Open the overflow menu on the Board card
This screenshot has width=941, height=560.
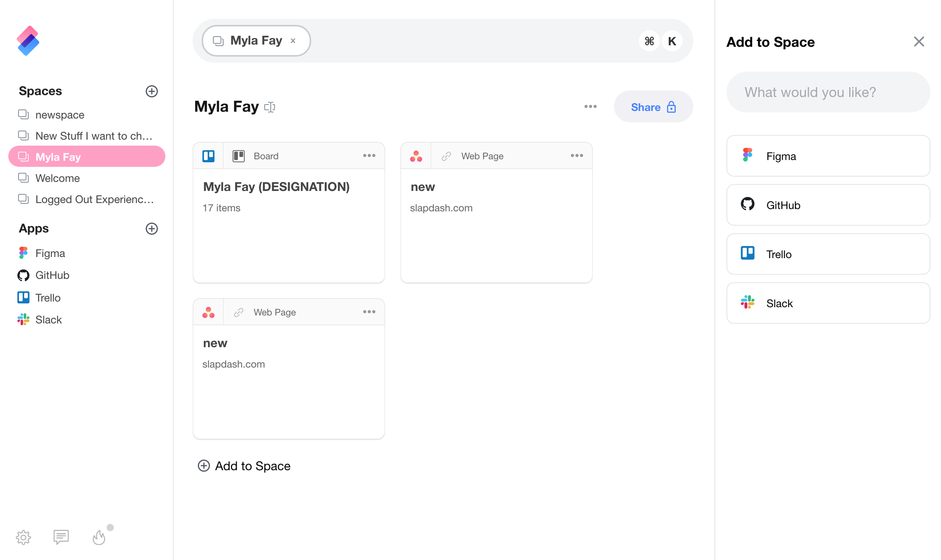[x=369, y=155]
